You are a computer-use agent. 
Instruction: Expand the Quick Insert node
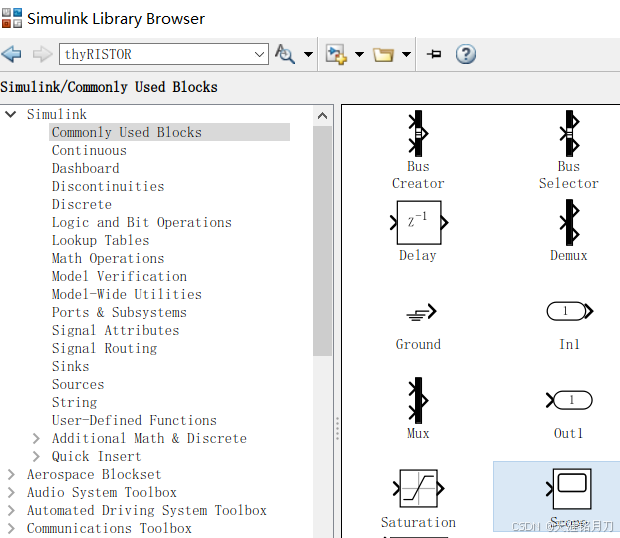[36, 457]
